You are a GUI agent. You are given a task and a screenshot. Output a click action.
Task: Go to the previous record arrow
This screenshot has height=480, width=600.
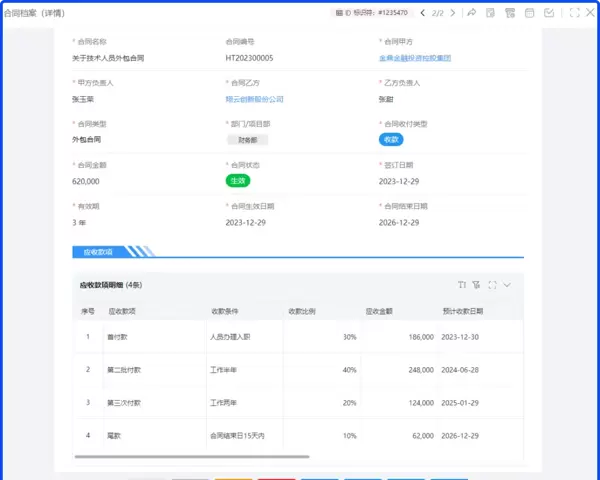tap(423, 13)
